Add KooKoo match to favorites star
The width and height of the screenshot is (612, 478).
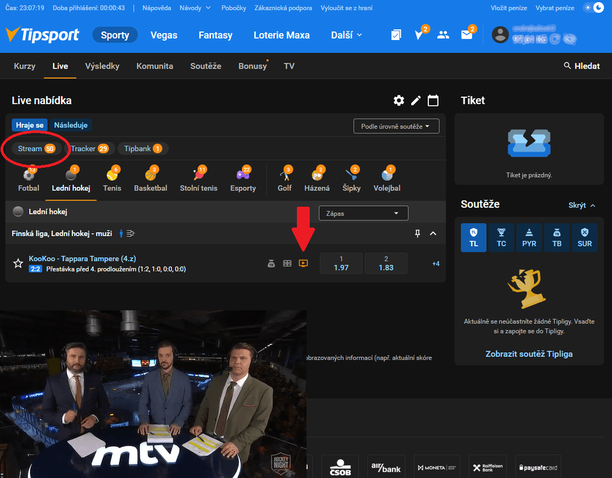18,263
